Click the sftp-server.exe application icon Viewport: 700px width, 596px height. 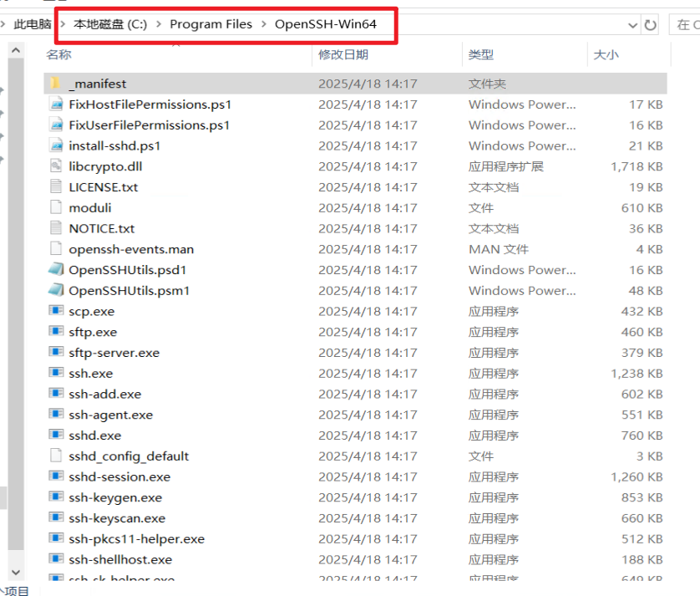(x=56, y=352)
